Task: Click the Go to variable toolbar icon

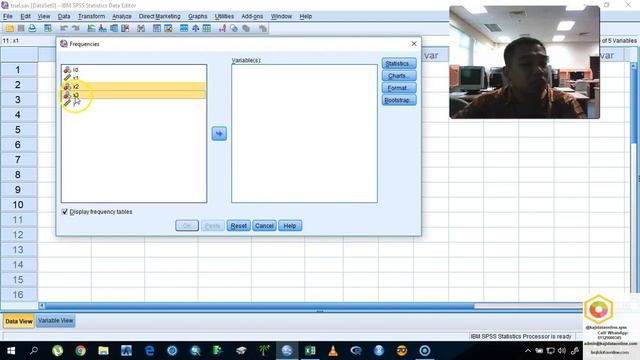Action: point(102,28)
